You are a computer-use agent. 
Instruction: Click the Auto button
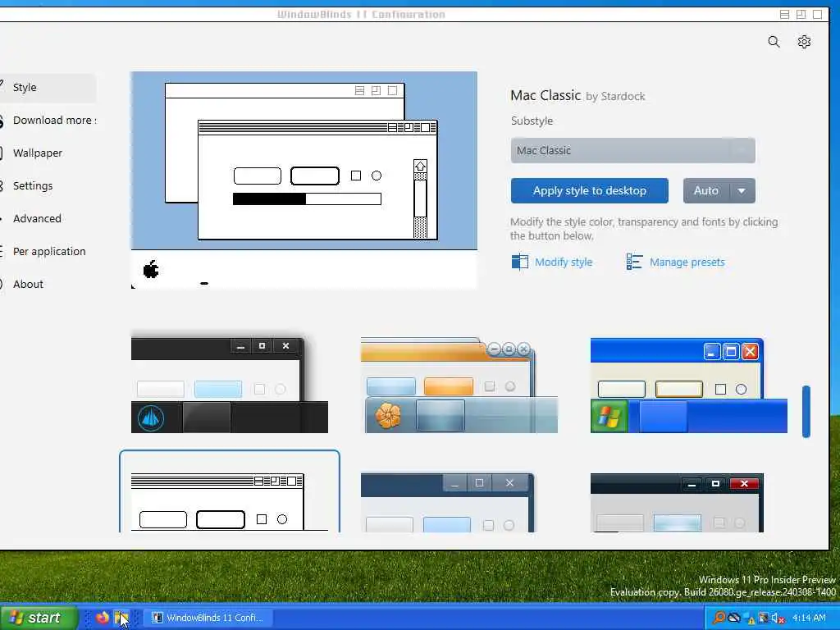(x=705, y=190)
